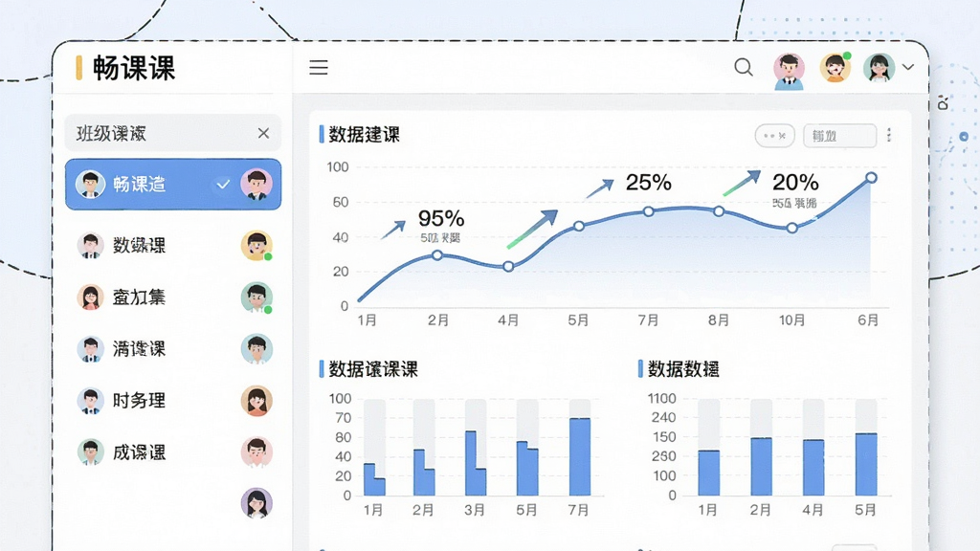
Task: Click the avatar on the right of 成课课
Action: coord(256,452)
